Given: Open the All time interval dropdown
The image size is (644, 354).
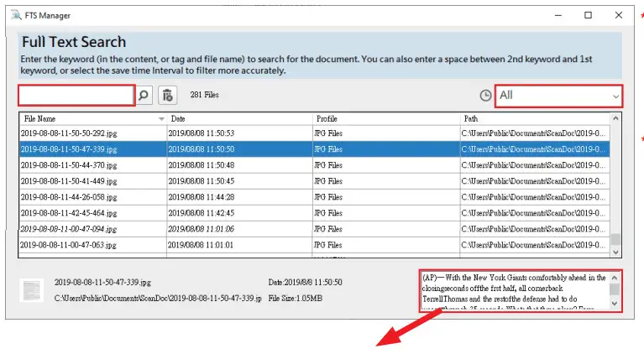Looking at the screenshot, I should tap(558, 96).
